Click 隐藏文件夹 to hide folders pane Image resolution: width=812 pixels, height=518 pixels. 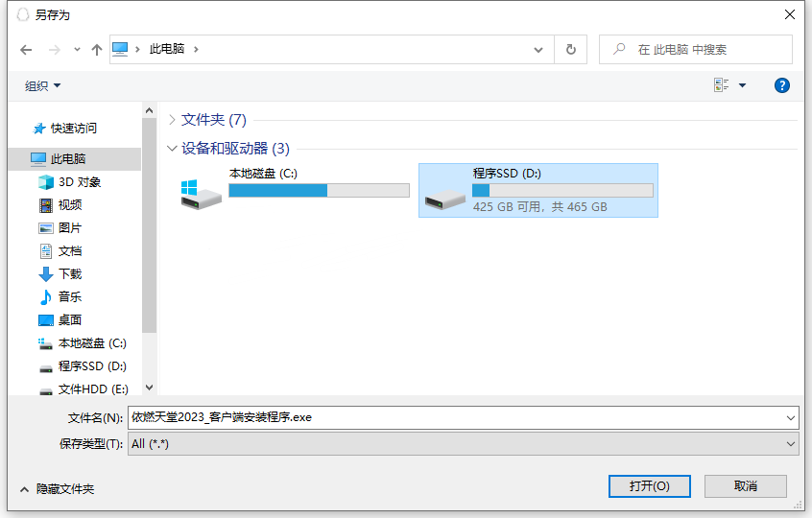click(64, 488)
